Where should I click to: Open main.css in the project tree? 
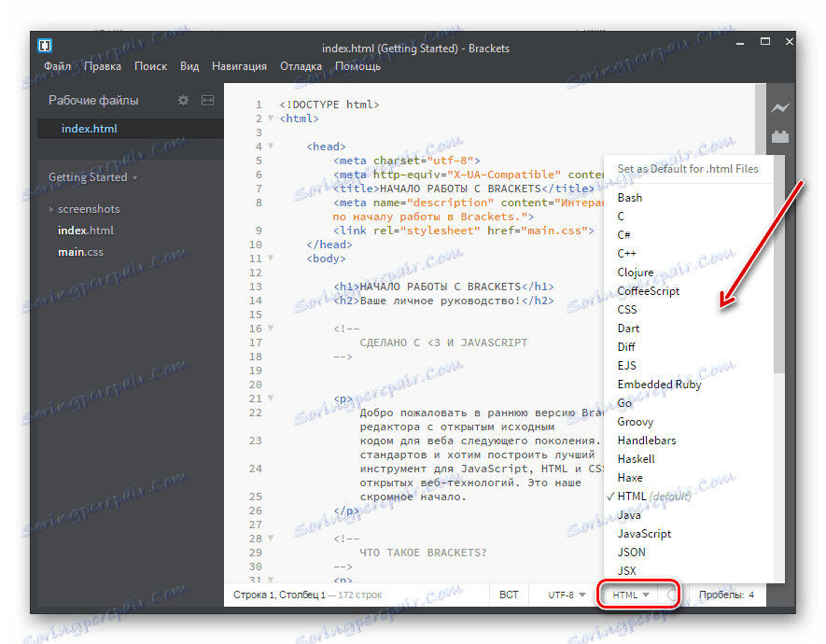[80, 252]
